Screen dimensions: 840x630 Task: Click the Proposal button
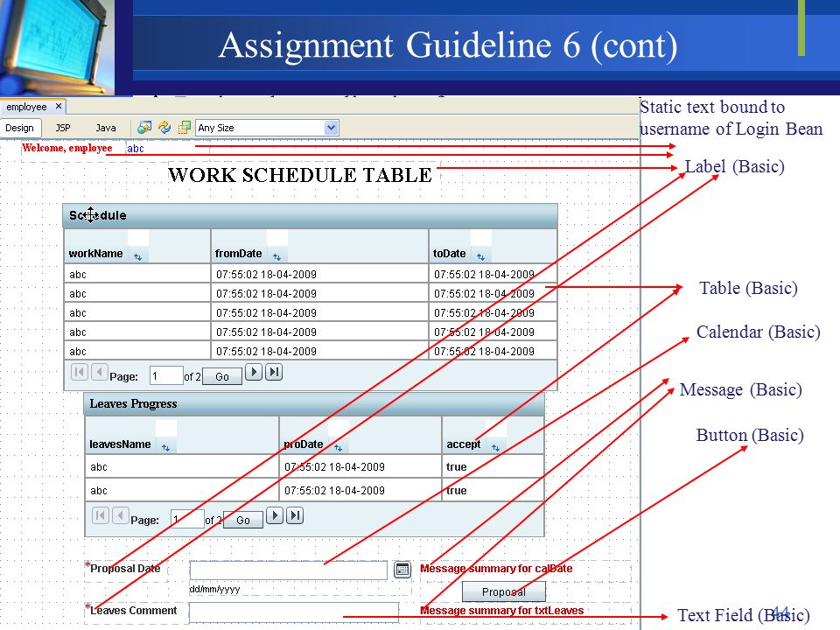504,592
